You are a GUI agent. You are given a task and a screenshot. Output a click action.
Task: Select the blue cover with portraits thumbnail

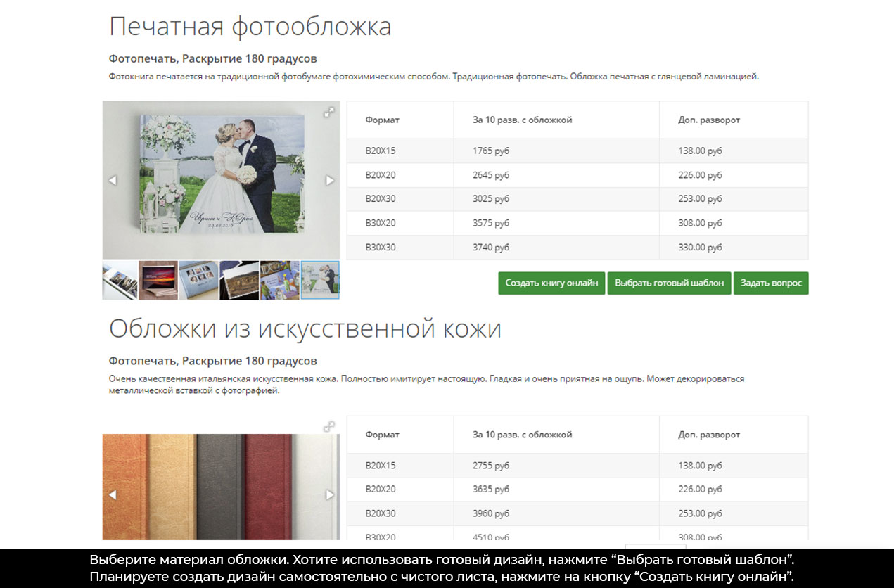pyautogui.click(x=198, y=280)
